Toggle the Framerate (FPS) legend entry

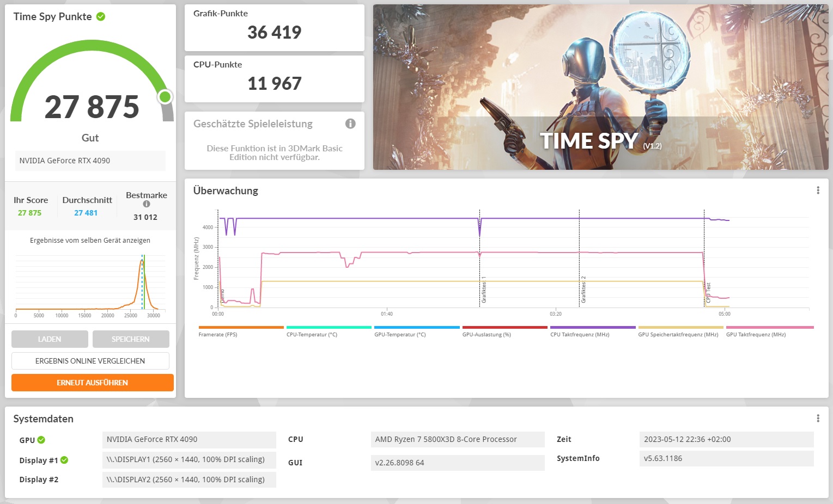[x=218, y=334]
